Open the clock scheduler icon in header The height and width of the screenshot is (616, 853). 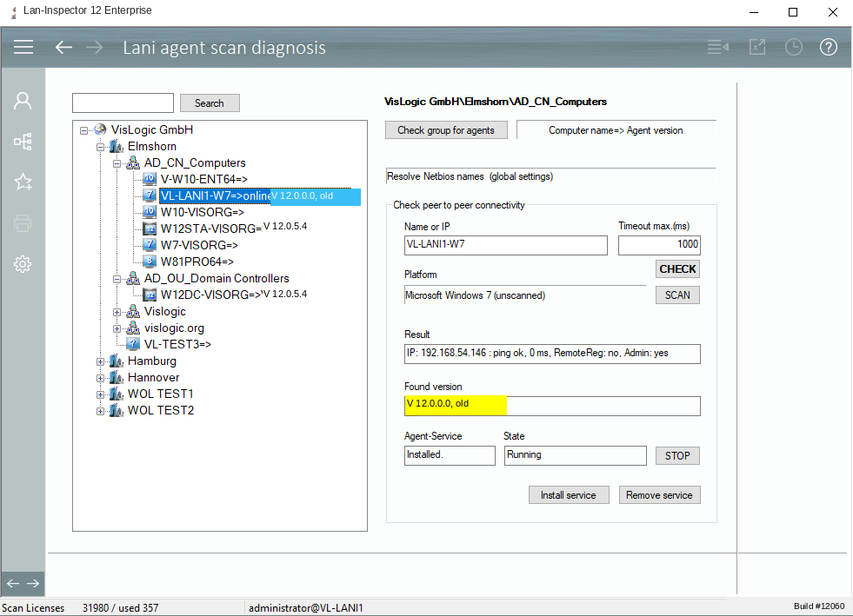point(794,47)
